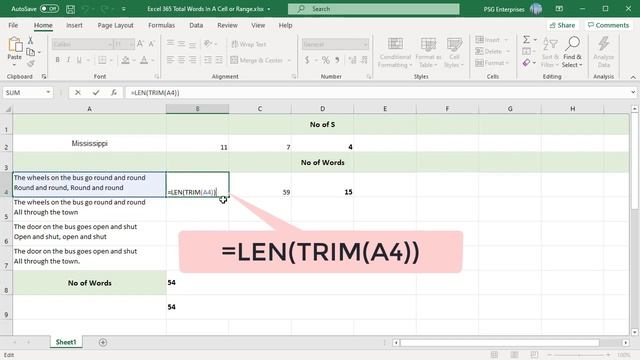Select column D header
This screenshot has height=360, width=640.
322,109
